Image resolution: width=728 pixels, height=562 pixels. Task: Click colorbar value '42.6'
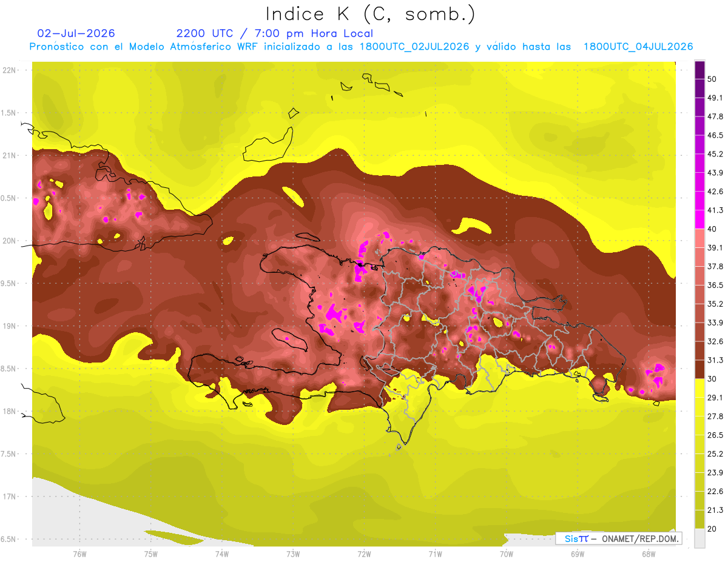(x=715, y=192)
